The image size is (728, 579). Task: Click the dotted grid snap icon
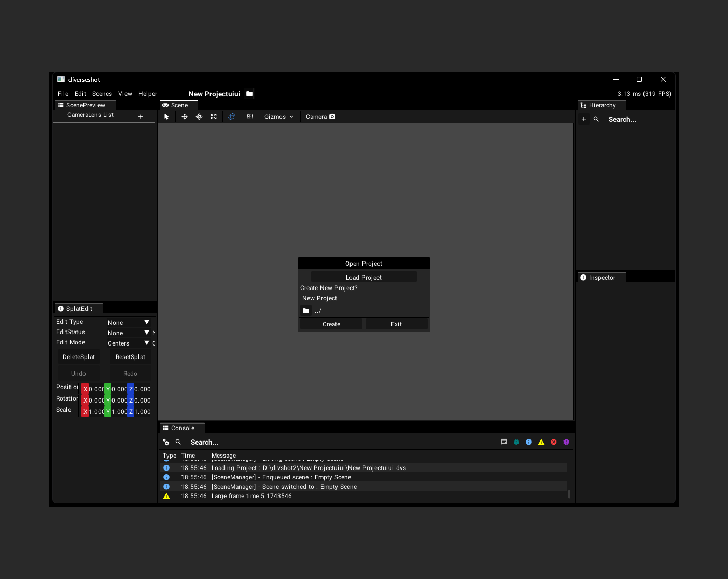249,116
